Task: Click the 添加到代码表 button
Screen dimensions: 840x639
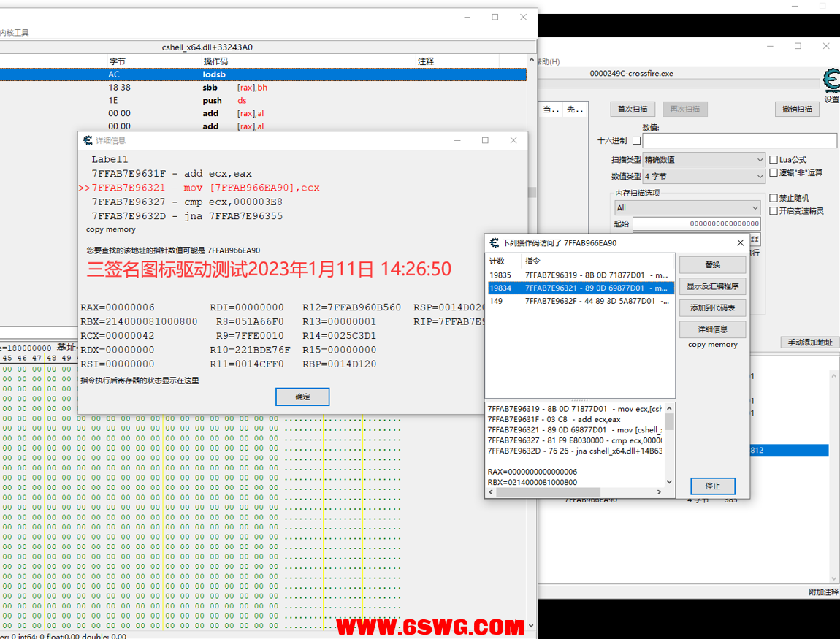Action: (712, 308)
